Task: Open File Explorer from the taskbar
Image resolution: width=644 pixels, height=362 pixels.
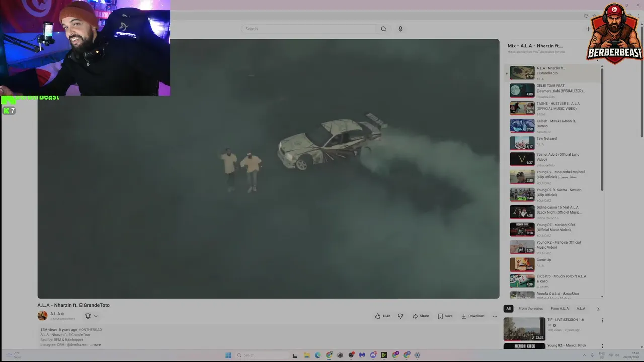Action: point(306,355)
